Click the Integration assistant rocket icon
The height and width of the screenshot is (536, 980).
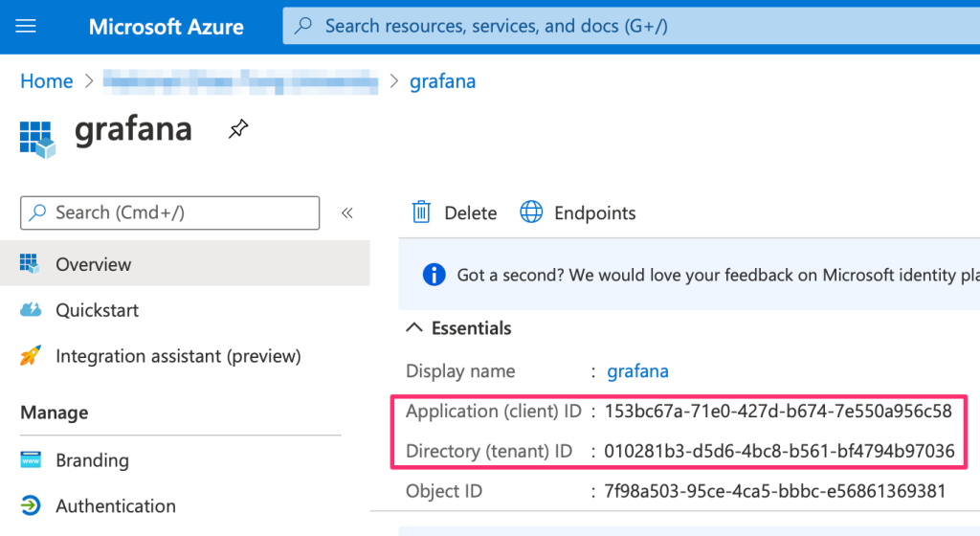pyautogui.click(x=31, y=355)
